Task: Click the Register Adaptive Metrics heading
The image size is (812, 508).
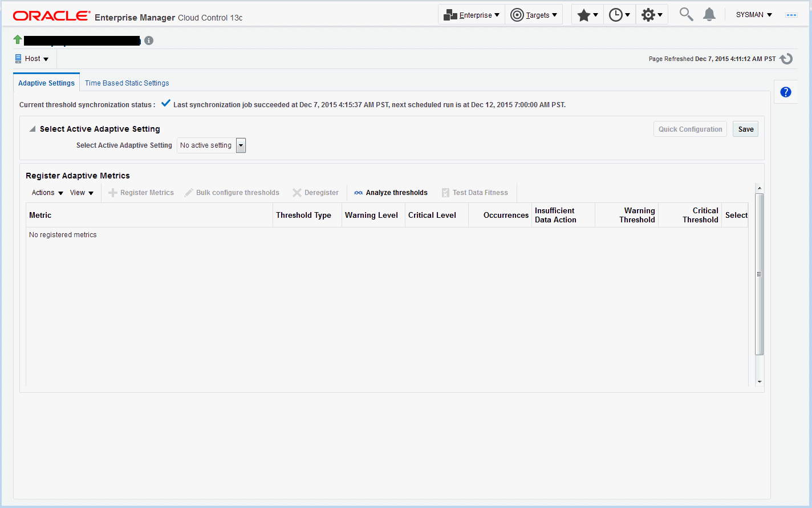Action: 78,176
